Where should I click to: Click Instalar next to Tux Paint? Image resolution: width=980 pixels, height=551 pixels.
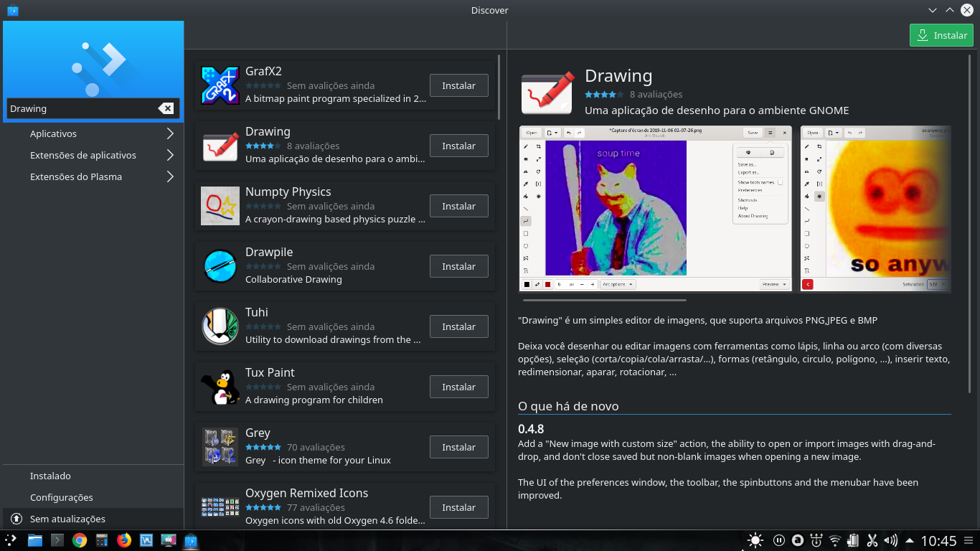458,387
